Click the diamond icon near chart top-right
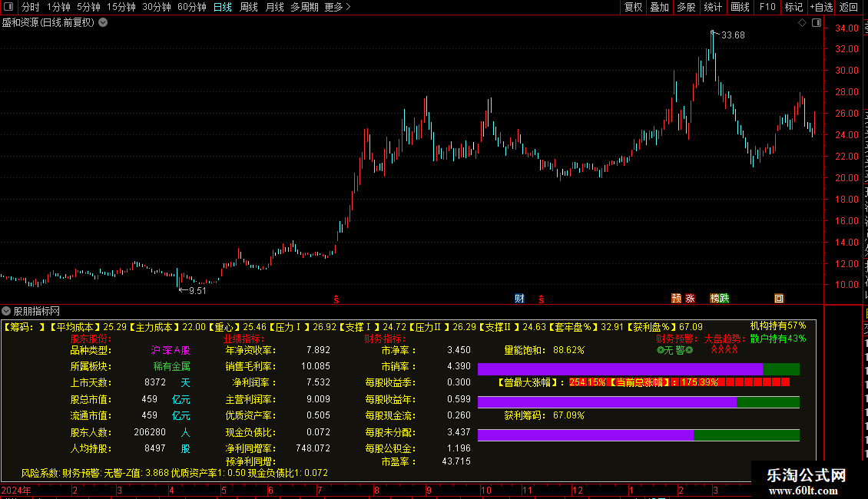The width and height of the screenshot is (868, 499). [802, 23]
